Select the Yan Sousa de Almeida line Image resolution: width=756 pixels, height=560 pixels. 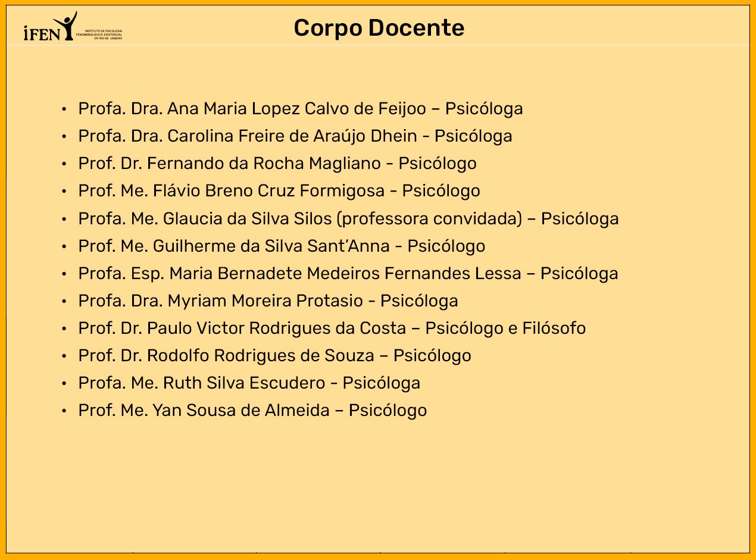[x=252, y=411]
